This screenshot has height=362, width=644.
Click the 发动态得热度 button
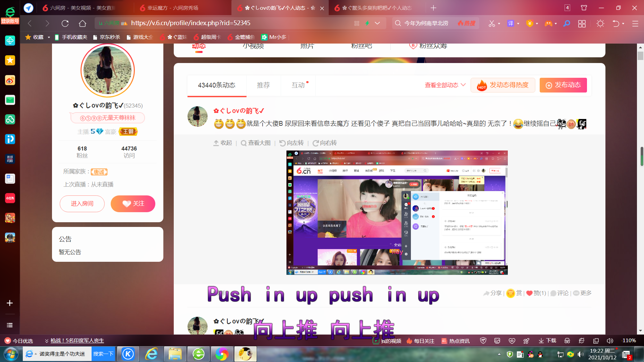[503, 85]
